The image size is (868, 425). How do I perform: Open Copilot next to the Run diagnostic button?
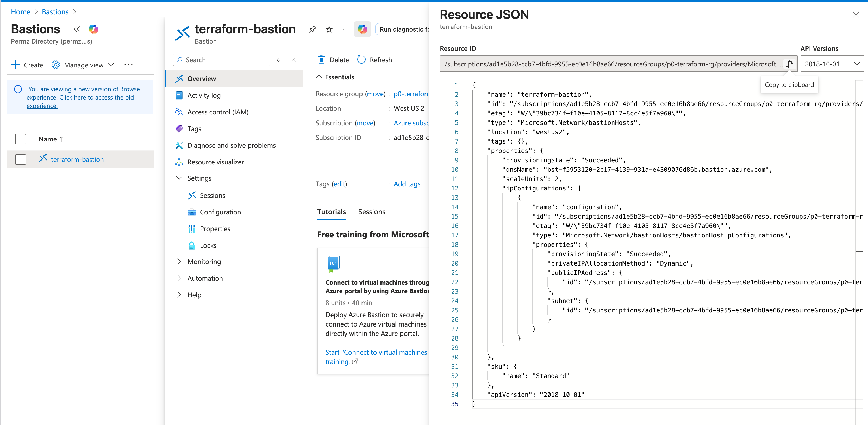click(362, 29)
